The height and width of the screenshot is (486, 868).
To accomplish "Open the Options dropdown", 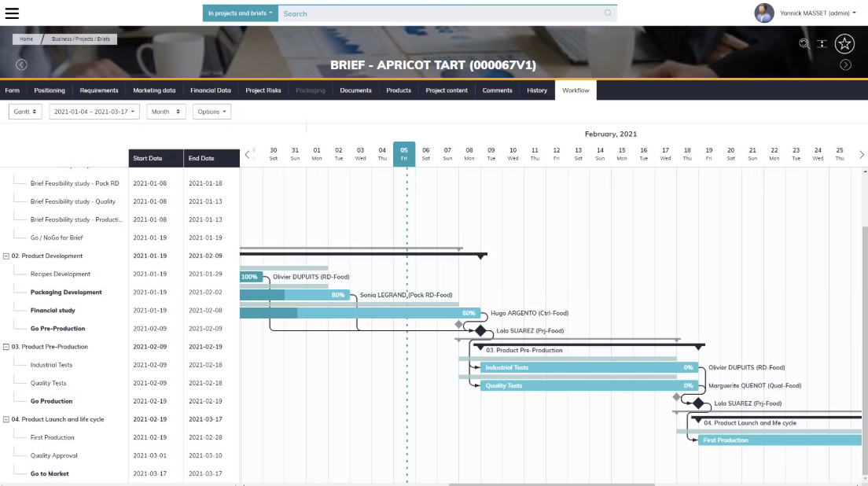I will coord(212,112).
